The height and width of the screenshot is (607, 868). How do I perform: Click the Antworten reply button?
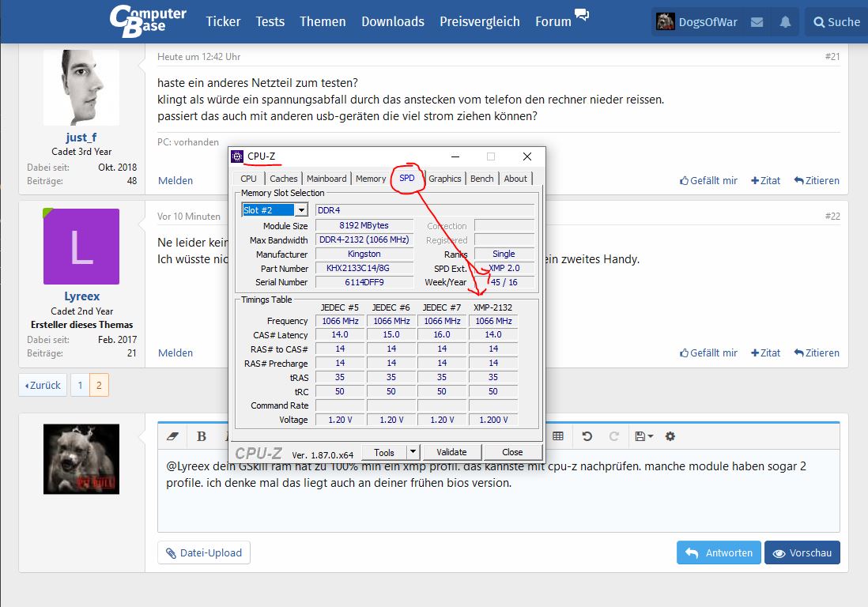[x=719, y=552]
